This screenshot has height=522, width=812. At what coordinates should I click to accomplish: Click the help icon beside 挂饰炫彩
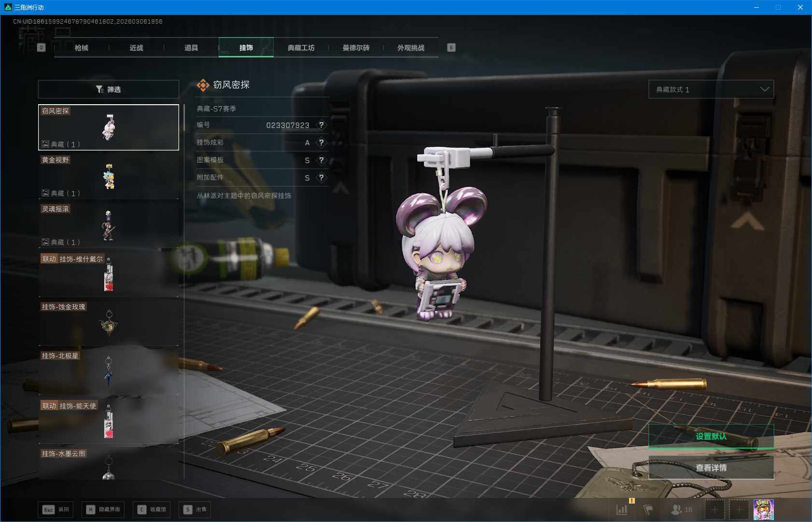click(322, 143)
